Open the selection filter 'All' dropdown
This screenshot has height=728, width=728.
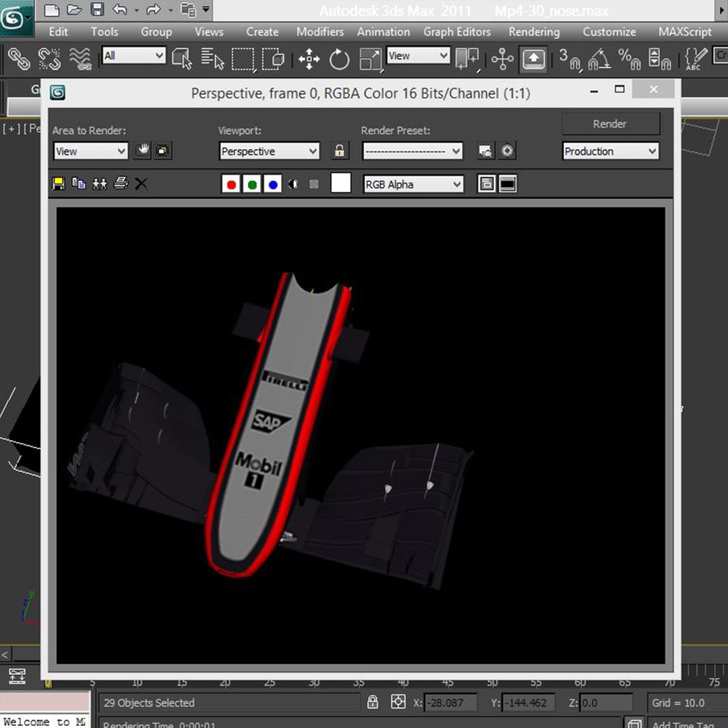pyautogui.click(x=133, y=56)
